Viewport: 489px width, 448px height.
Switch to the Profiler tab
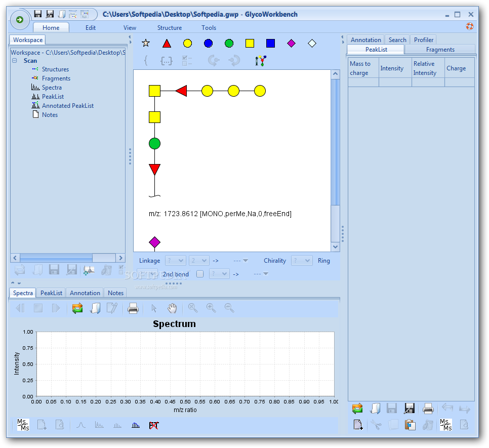pos(424,39)
